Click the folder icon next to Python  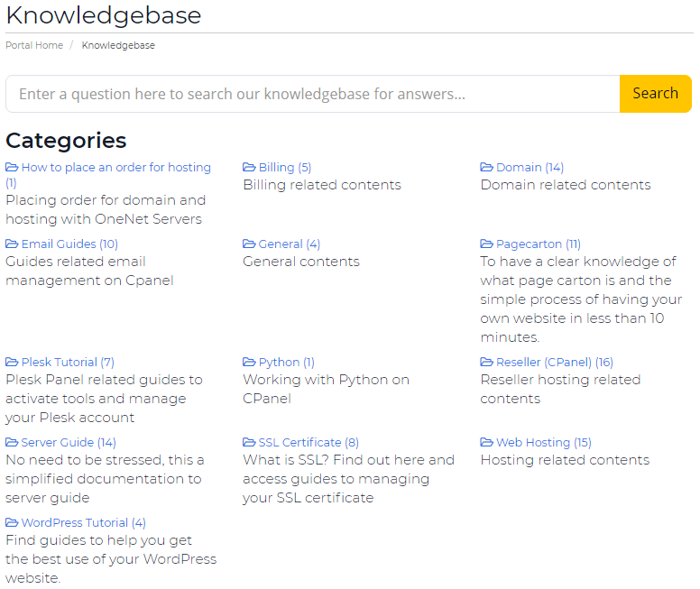(249, 362)
